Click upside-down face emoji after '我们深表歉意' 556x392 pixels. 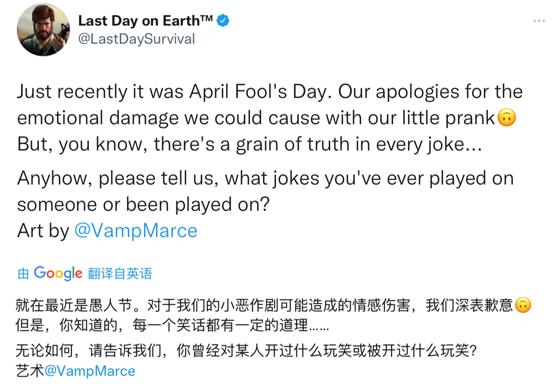coord(523,305)
